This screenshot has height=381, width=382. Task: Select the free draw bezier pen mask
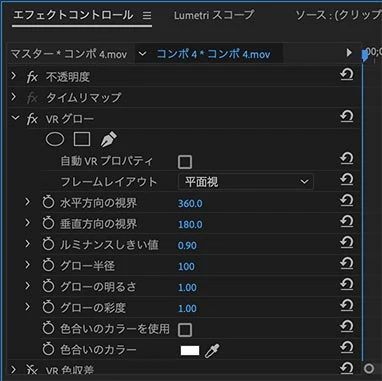point(109,139)
